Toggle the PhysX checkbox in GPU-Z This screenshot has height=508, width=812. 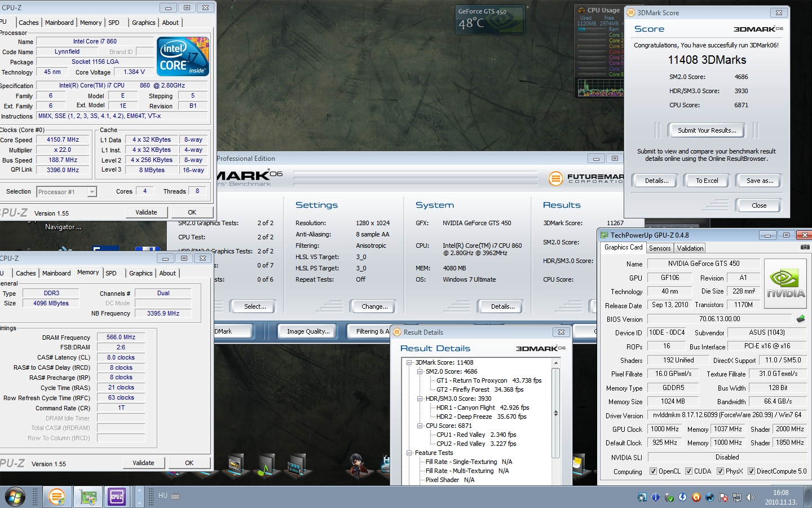[x=720, y=471]
